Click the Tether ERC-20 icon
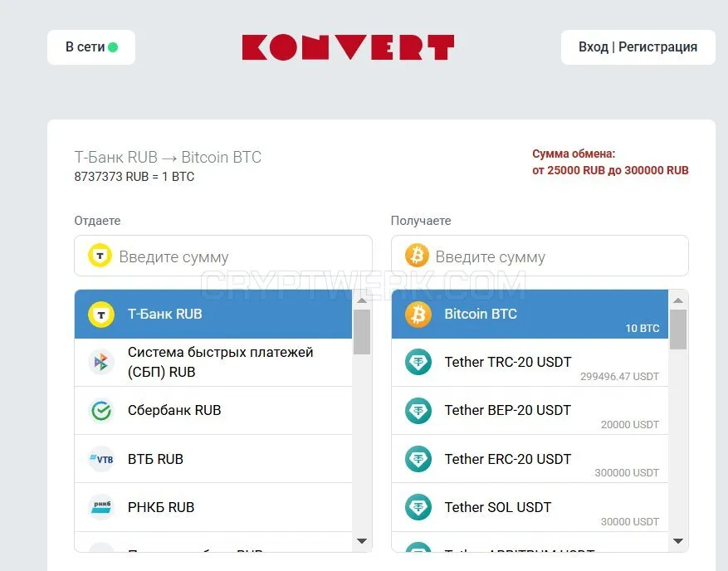 click(418, 459)
